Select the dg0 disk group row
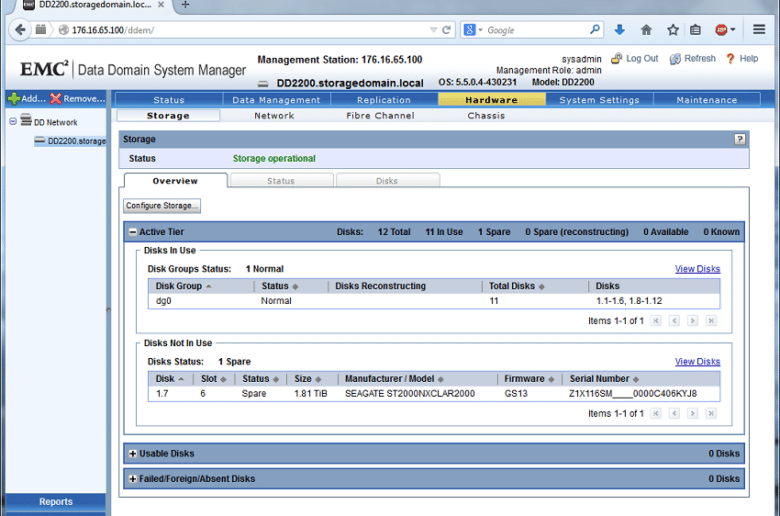 433,301
